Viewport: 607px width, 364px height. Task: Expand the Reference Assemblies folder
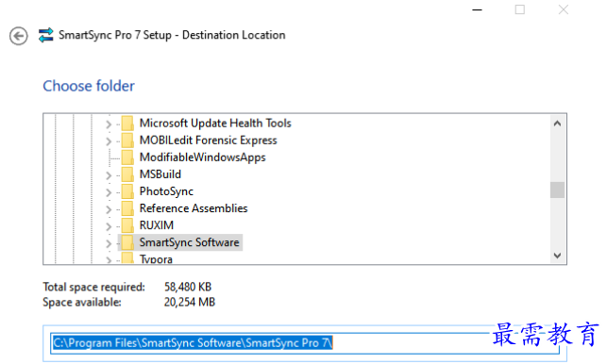point(109,209)
